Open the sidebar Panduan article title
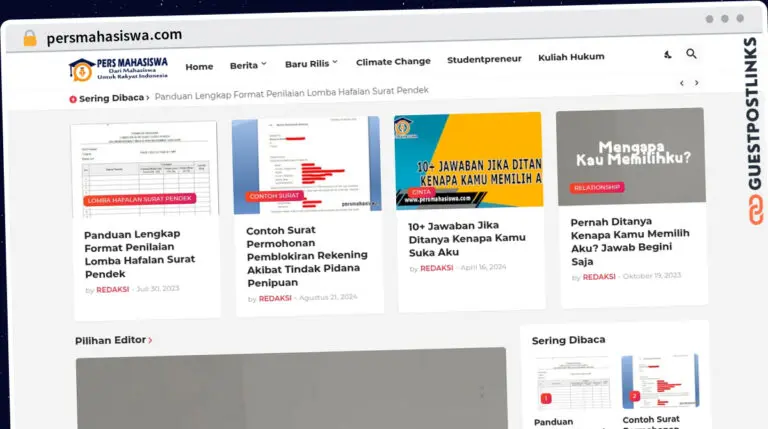 (x=553, y=422)
